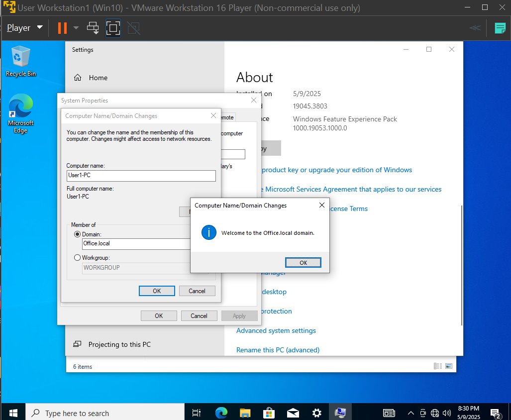
Task: Switch to large icons view in File Explorer status bar
Action: coord(449,366)
